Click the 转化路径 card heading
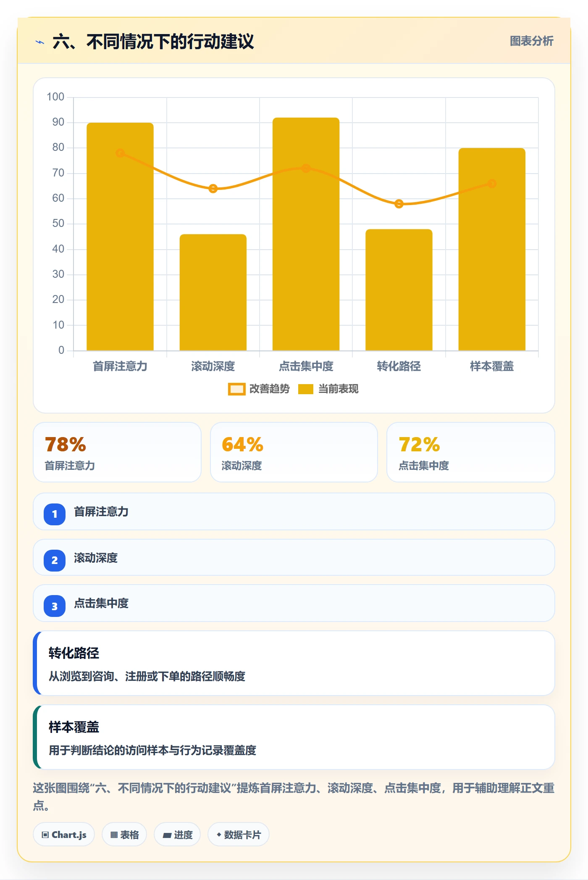588x880 pixels. point(74,653)
